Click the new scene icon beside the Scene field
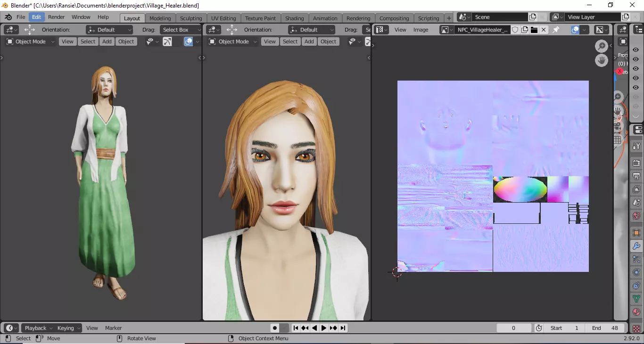This screenshot has width=644, height=344. [x=533, y=17]
